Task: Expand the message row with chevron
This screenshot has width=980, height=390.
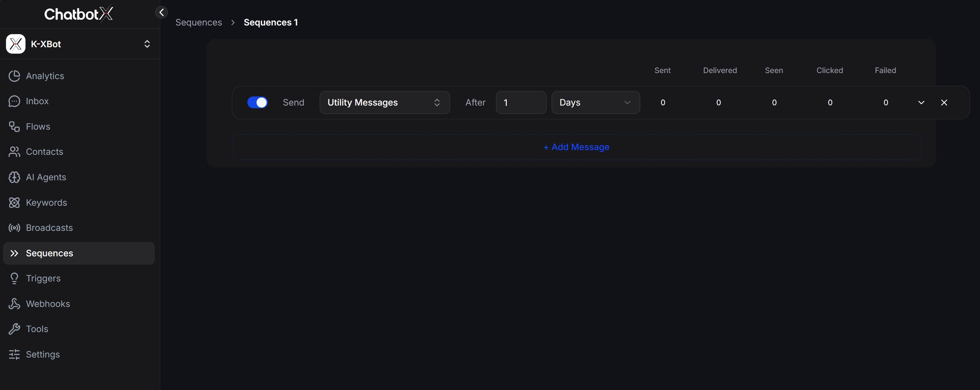Action: coord(921,102)
